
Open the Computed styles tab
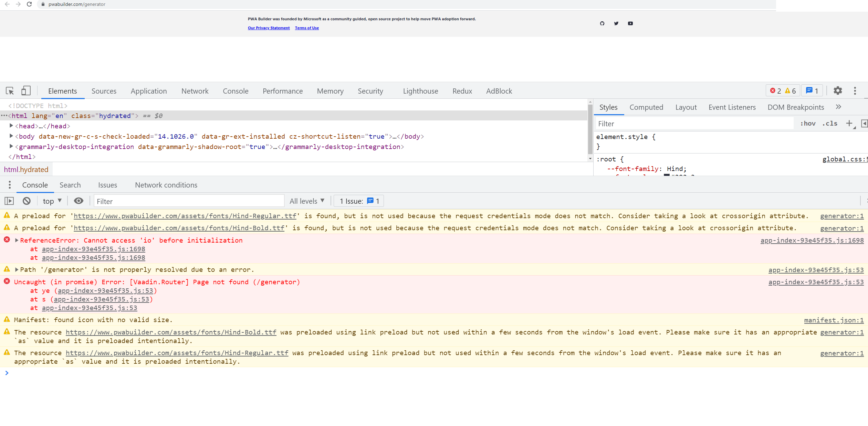pyautogui.click(x=646, y=107)
